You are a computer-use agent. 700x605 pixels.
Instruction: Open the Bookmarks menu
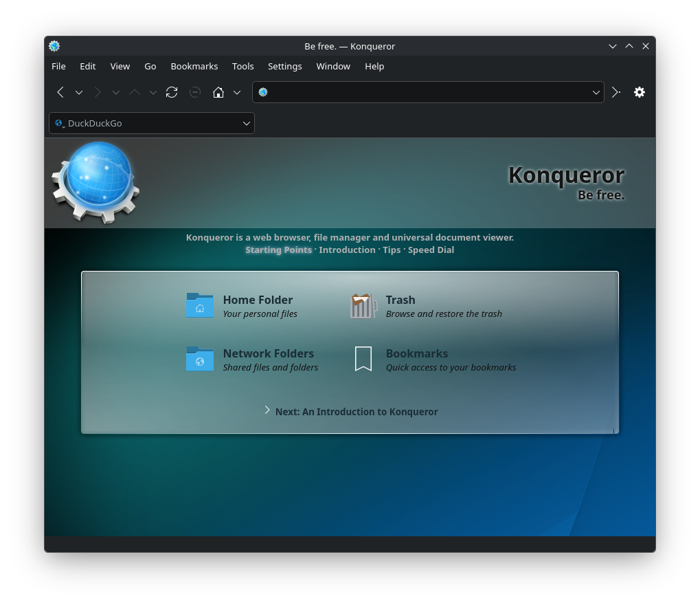point(194,66)
